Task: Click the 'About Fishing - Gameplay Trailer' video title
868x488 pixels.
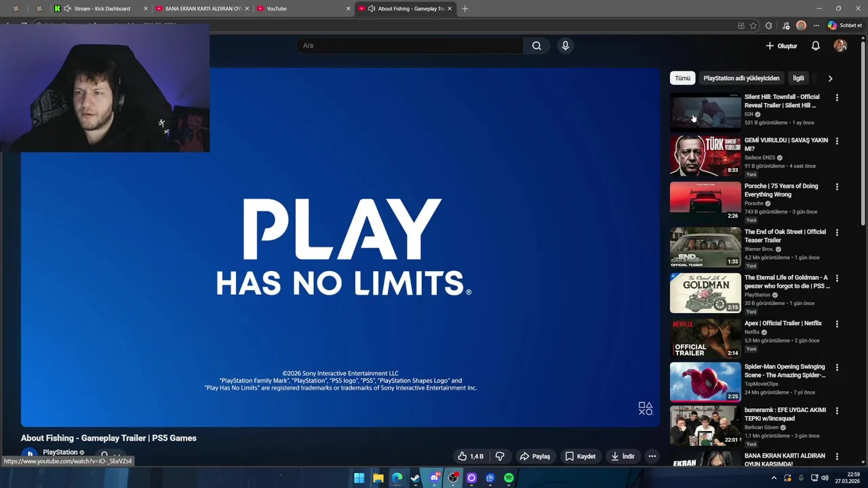Action: [108, 438]
